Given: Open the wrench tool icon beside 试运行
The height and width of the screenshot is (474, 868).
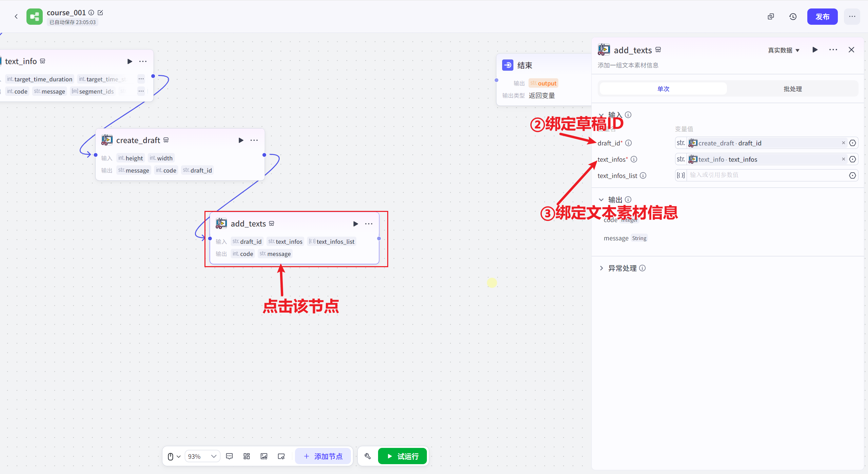Looking at the screenshot, I should tap(367, 456).
